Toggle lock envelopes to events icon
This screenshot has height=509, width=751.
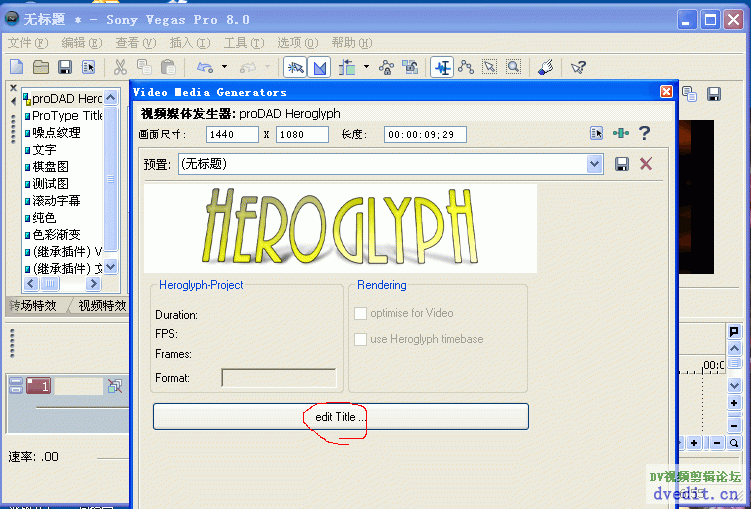(x=386, y=67)
